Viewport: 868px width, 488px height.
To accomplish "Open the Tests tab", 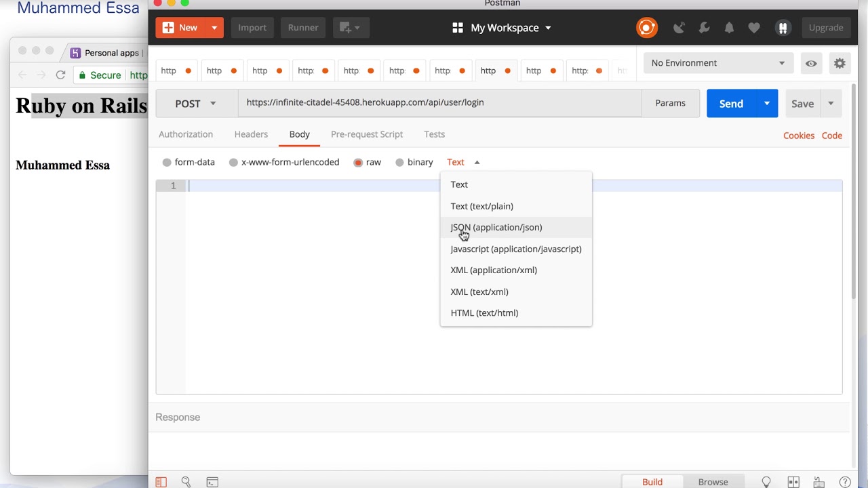I will coord(434,134).
